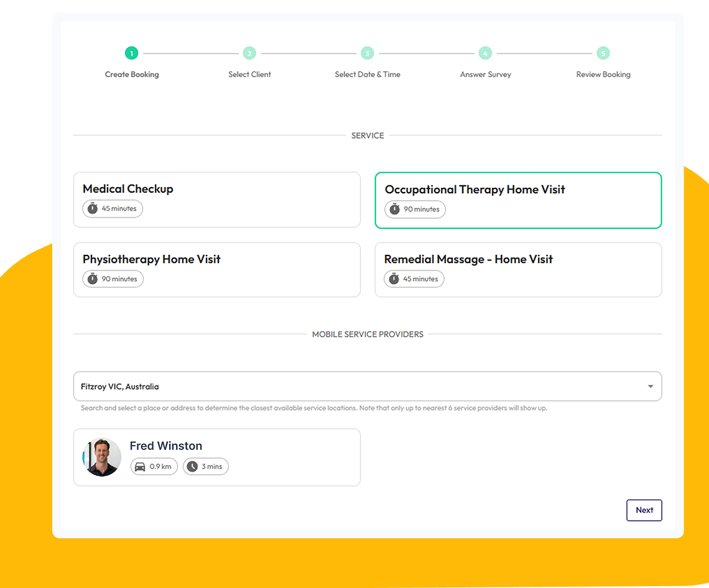709x588 pixels.
Task: Click step 4 circle for Answer Survey
Action: tap(485, 53)
